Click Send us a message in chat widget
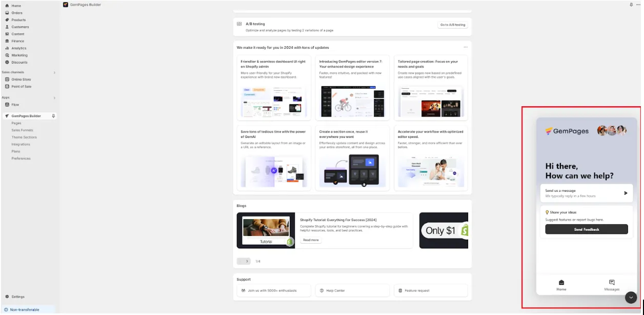This screenshot has width=644, height=315. (587, 193)
